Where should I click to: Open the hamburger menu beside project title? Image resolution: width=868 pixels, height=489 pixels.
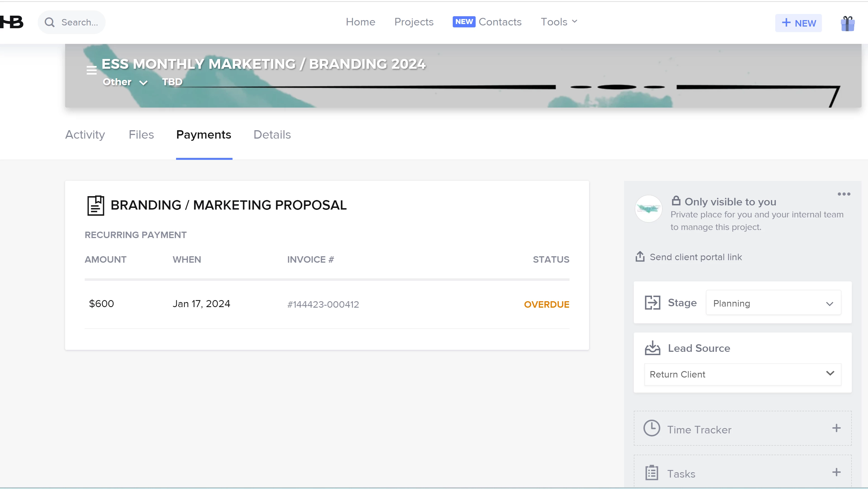point(91,70)
